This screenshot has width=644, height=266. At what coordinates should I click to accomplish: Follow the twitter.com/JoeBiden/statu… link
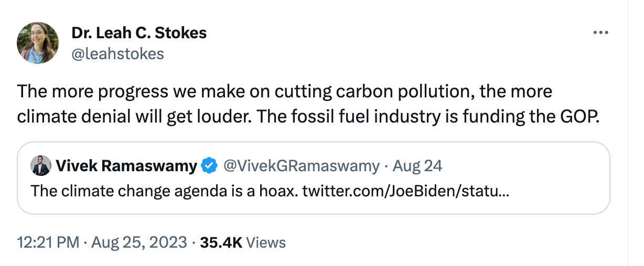405,190
